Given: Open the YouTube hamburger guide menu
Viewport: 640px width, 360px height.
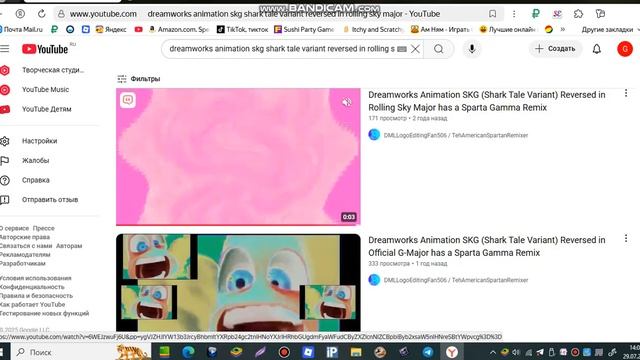Looking at the screenshot, I should click(4, 49).
